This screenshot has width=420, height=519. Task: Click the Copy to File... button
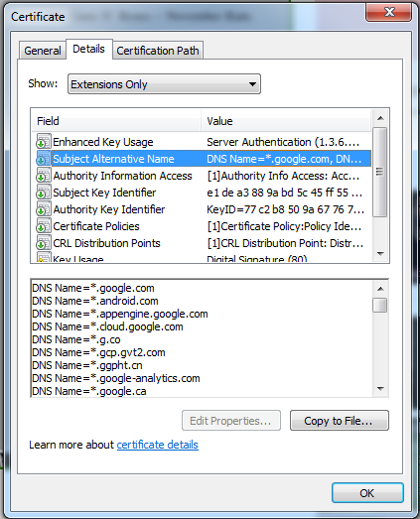pyautogui.click(x=340, y=421)
